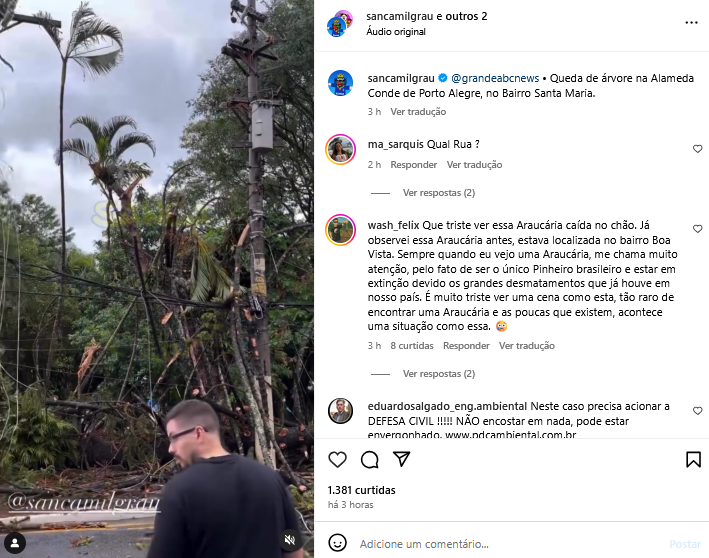Show tagged people on the video

click(x=15, y=543)
